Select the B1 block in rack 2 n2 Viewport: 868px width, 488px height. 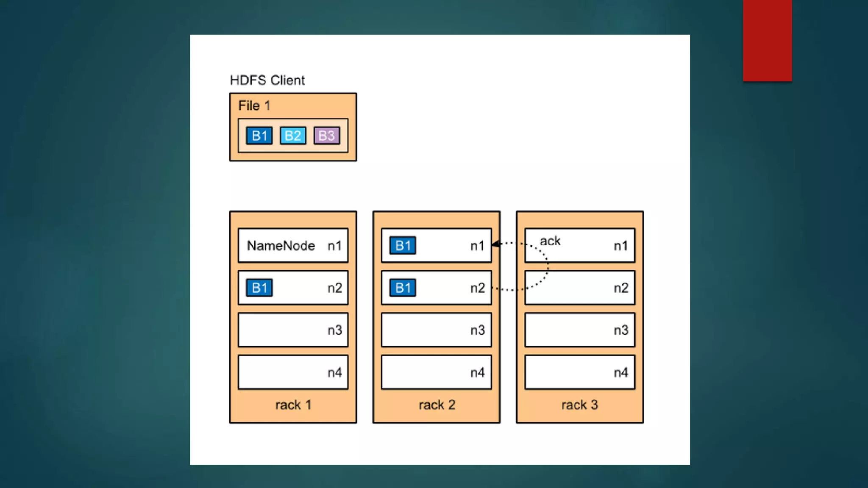point(403,288)
